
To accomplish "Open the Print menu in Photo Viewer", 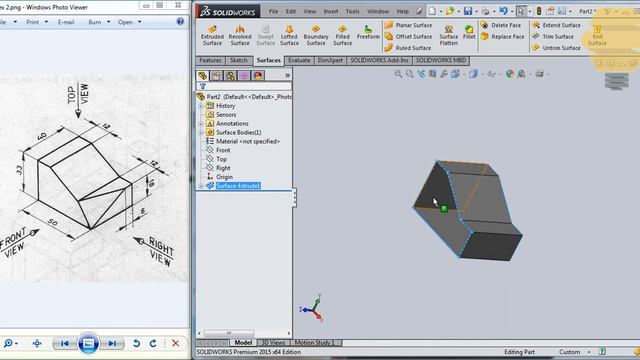I will click(37, 22).
